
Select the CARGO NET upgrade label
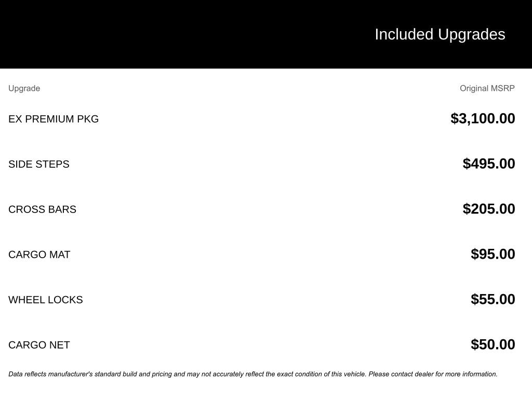pos(39,345)
